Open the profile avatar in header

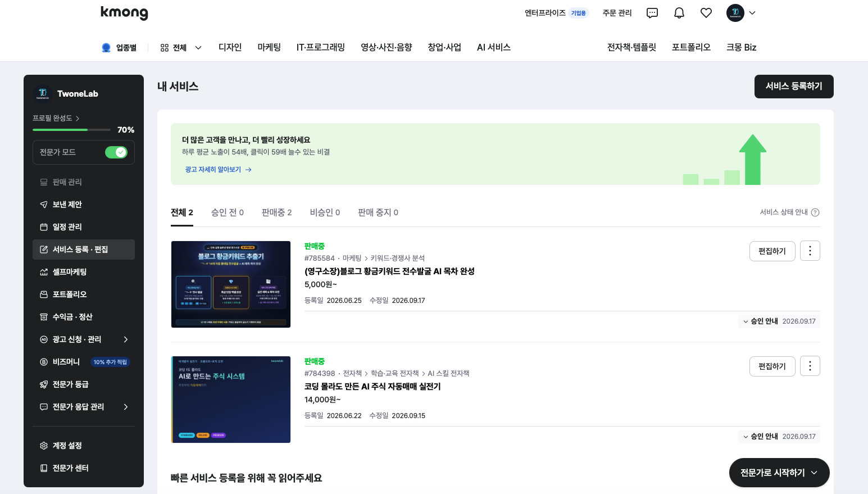pyautogui.click(x=735, y=13)
